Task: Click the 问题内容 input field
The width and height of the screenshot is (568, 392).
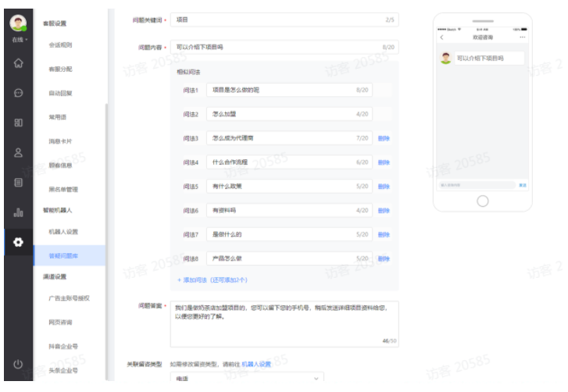Action: (284, 47)
